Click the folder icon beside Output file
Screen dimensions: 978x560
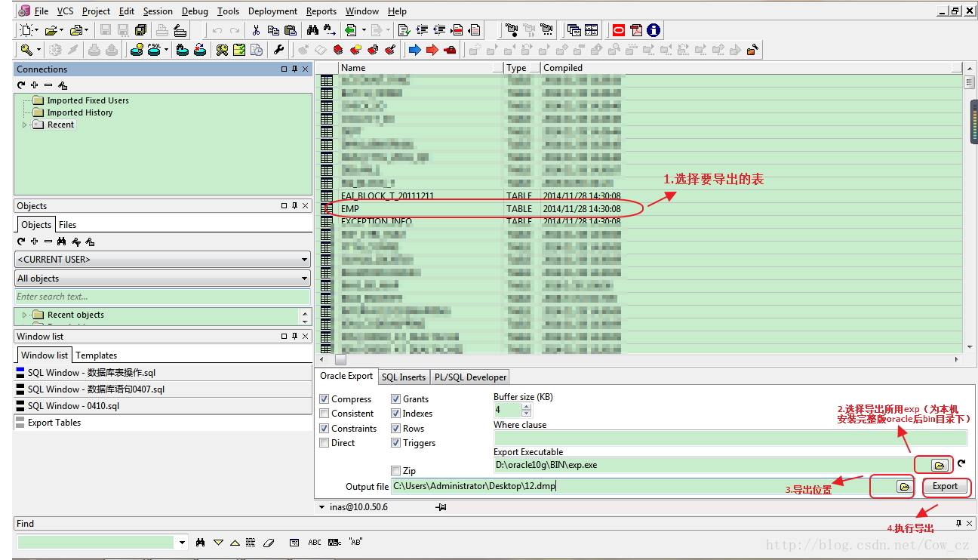tap(903, 487)
